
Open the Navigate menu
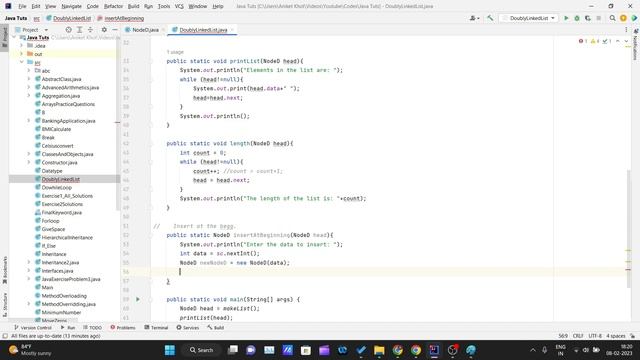71,6
